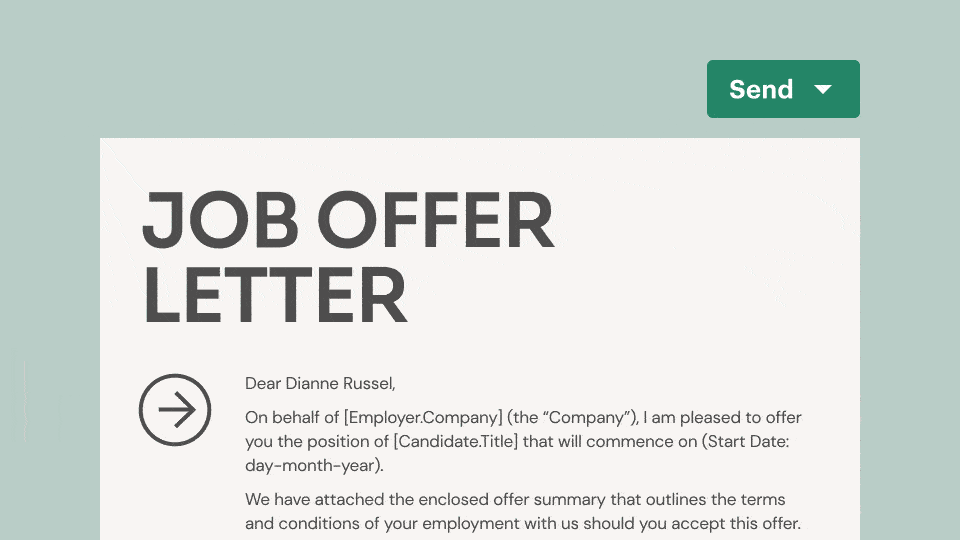This screenshot has height=540, width=960.
Task: Click the Dear Dianne Russel greeting
Action: [x=320, y=383]
